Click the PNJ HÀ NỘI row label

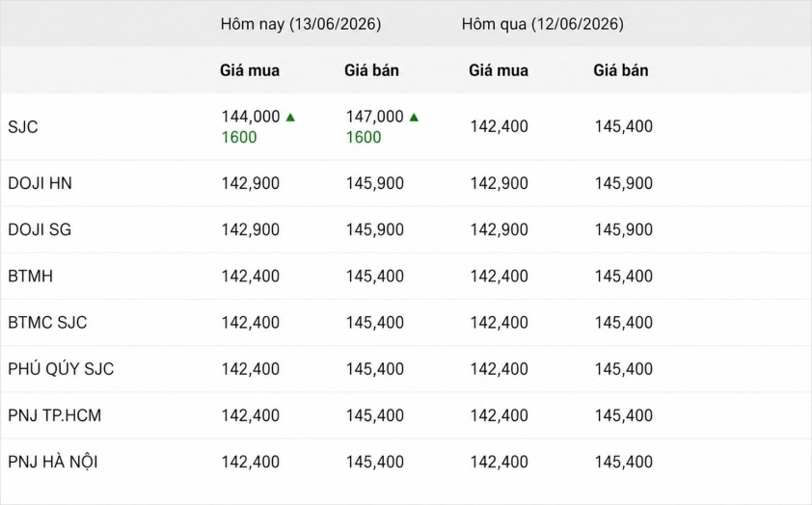click(x=53, y=462)
